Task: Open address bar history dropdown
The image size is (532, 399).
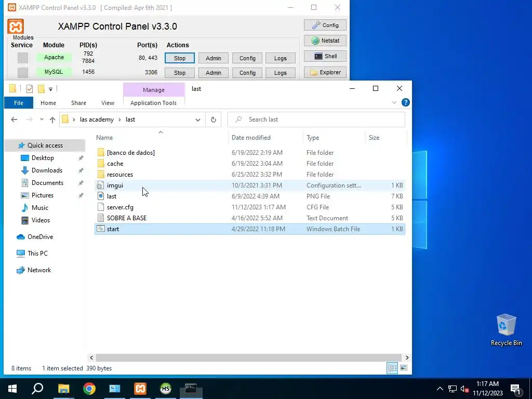Action: tap(198, 119)
